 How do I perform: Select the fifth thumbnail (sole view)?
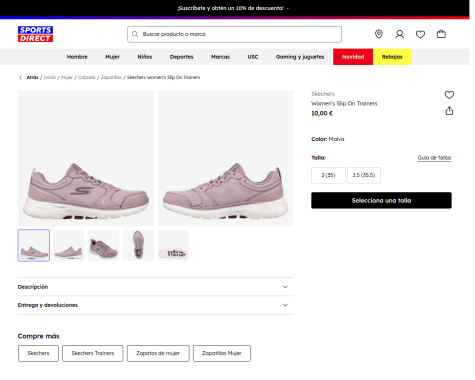tap(173, 245)
